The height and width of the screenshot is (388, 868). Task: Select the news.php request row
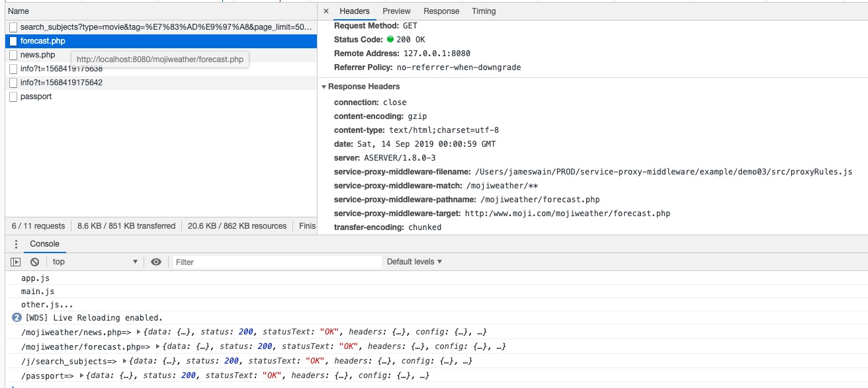[161, 55]
